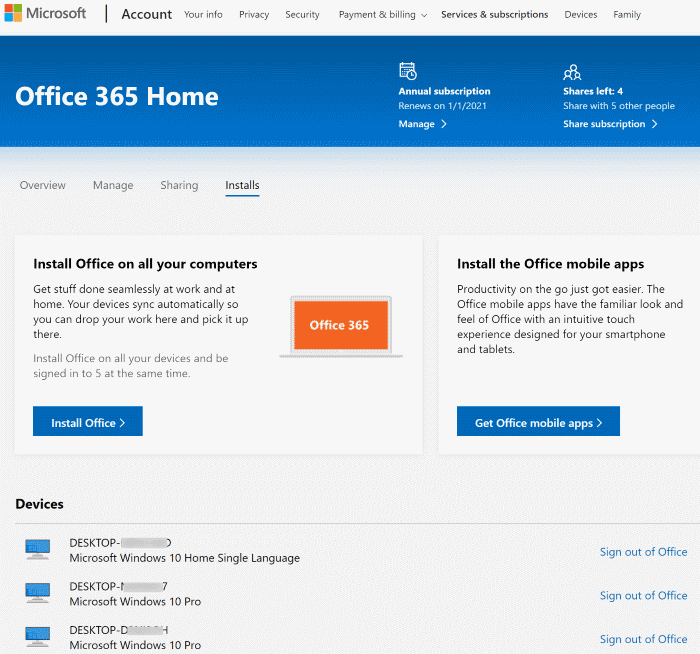
Task: Click 'Install the Office mobile apps' heading
Action: 550,264
